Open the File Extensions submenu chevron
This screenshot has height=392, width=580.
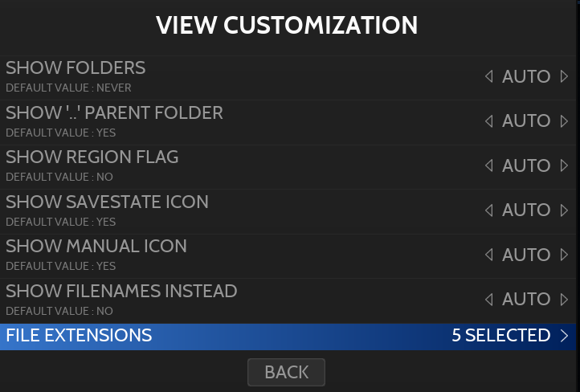coord(565,336)
